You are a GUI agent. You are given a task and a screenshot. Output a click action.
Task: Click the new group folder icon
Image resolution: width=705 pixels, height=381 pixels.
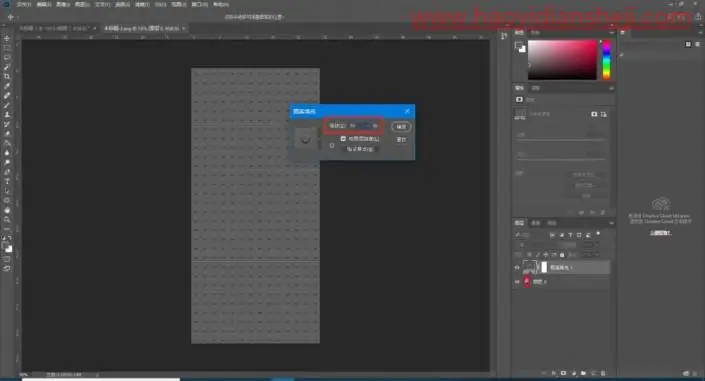(x=583, y=373)
